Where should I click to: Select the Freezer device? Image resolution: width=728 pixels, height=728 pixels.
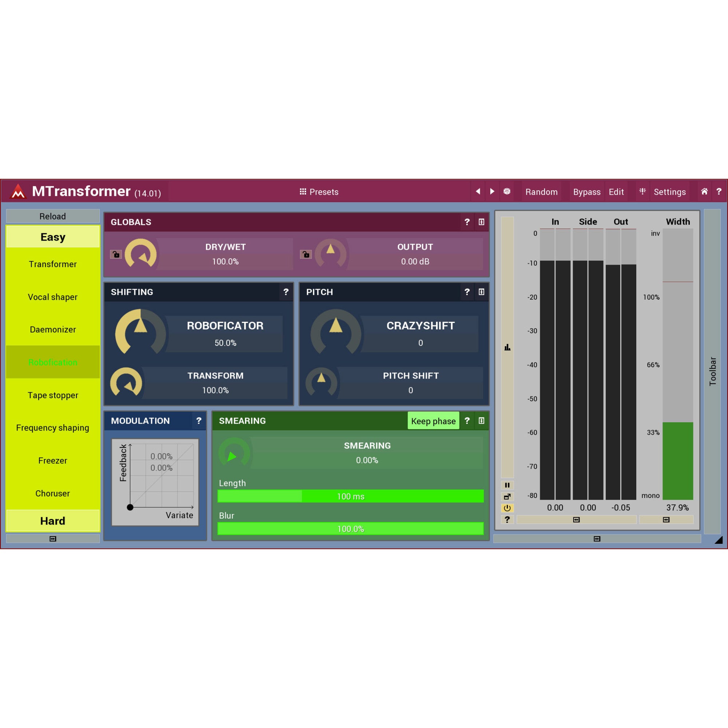[53, 460]
